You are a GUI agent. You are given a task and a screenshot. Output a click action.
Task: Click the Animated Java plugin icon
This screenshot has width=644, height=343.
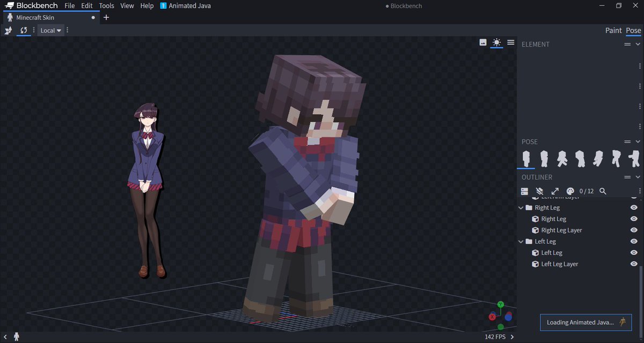(164, 6)
